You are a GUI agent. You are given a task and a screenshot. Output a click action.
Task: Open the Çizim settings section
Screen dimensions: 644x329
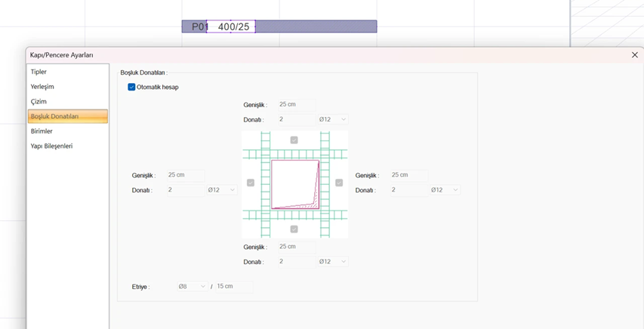point(39,101)
